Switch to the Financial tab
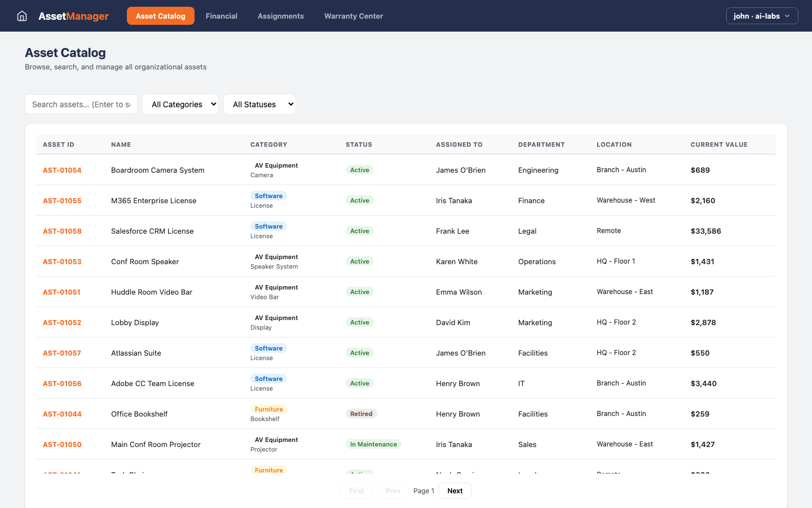The height and width of the screenshot is (508, 812). point(222,16)
